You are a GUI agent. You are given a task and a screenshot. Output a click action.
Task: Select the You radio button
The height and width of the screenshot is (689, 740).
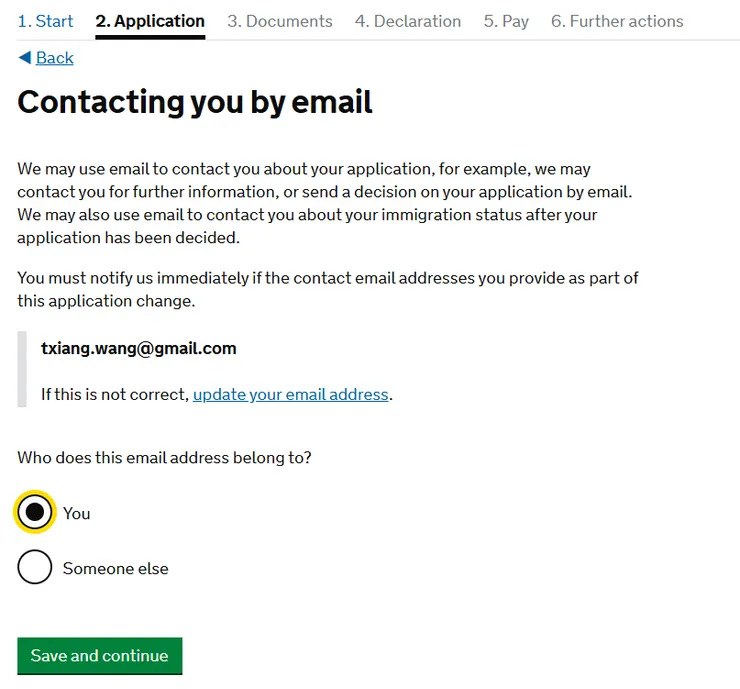pos(35,513)
